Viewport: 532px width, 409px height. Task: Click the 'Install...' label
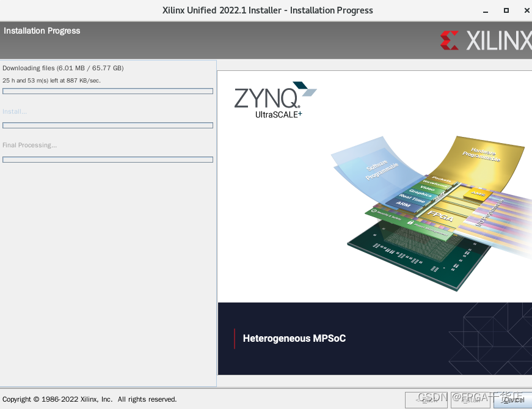(x=15, y=111)
